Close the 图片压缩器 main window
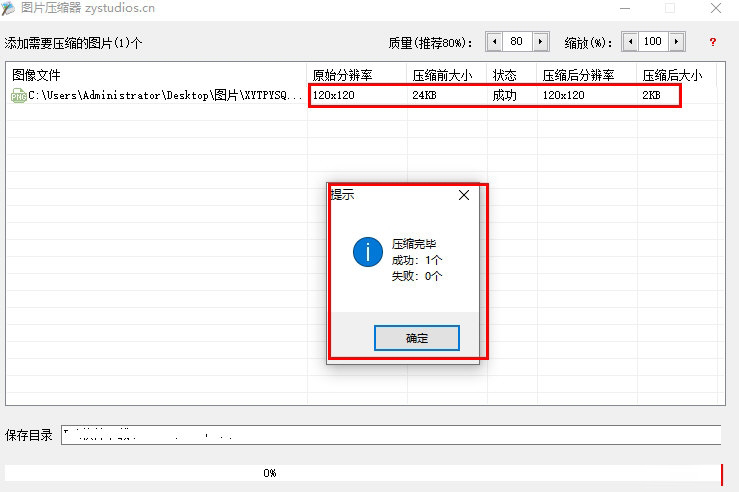Screen dimensions: 739x492 coord(716,8)
